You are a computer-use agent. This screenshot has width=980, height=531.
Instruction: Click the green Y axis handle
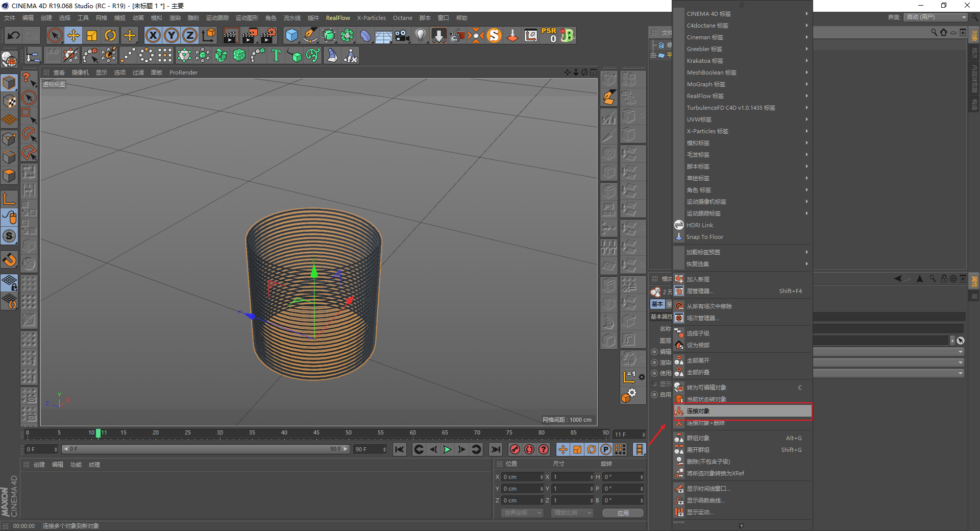314,271
